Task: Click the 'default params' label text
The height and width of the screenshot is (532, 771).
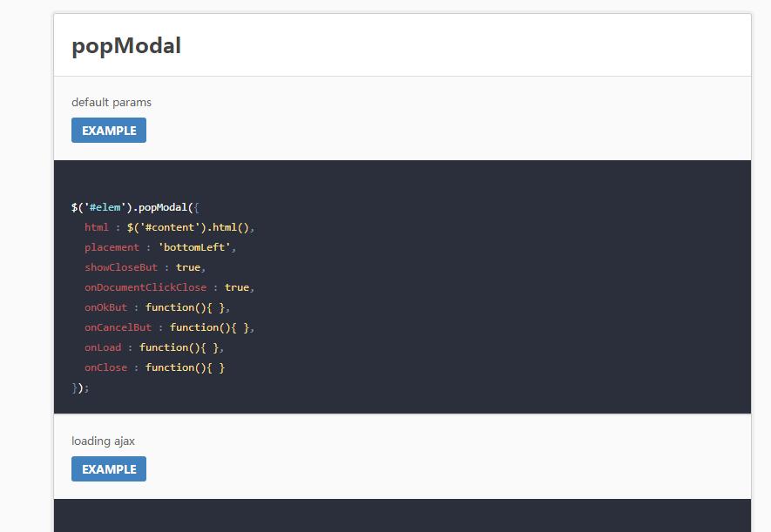Action: point(112,102)
